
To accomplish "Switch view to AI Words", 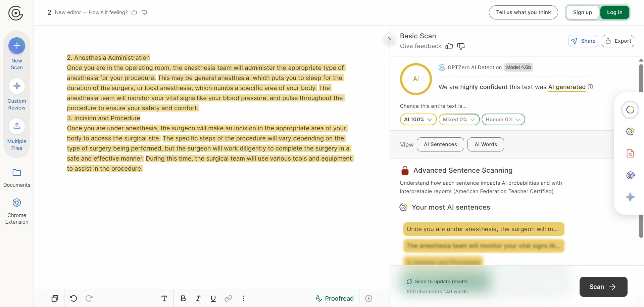I will click(486, 144).
